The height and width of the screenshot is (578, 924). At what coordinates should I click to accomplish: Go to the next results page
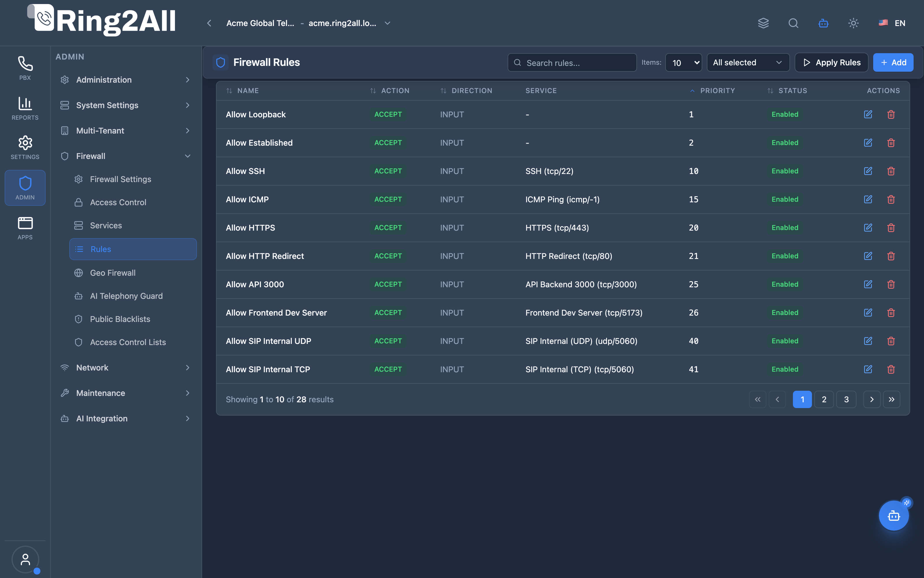coord(872,399)
